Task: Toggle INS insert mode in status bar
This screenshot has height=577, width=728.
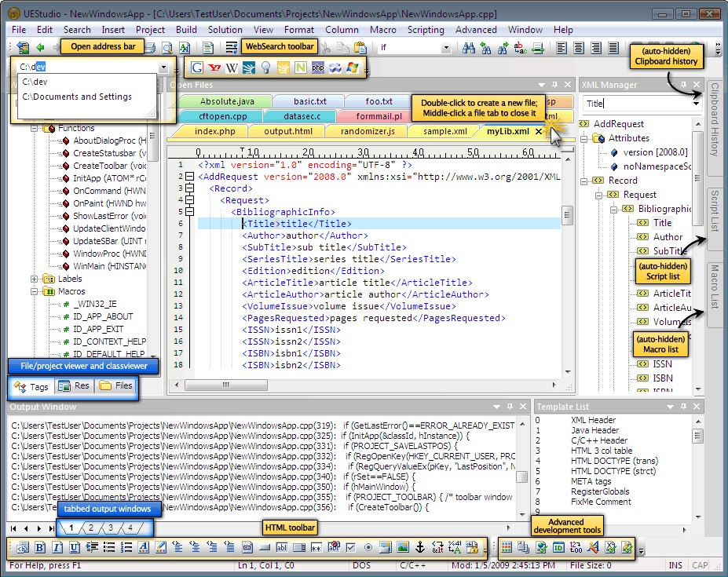Action: tap(675, 565)
